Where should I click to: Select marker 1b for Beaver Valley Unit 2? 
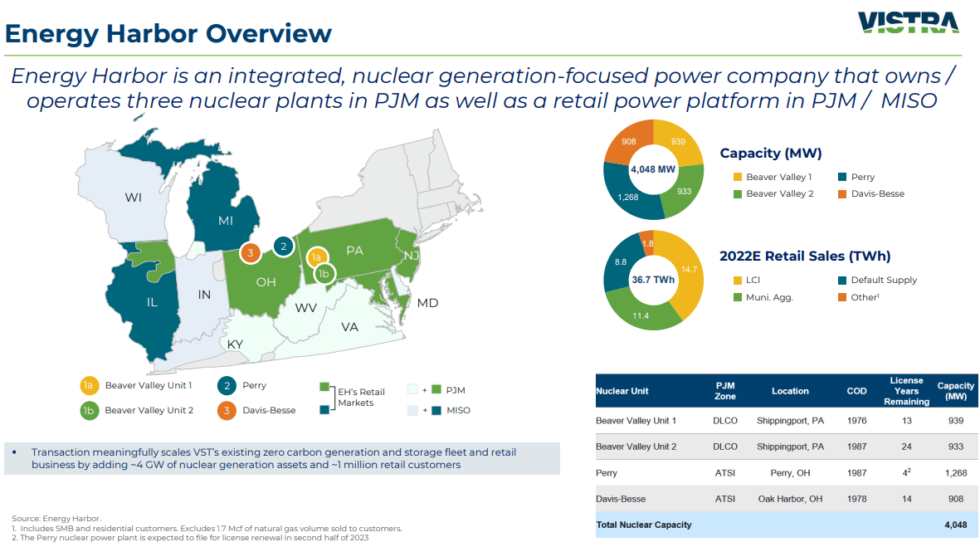click(x=324, y=271)
